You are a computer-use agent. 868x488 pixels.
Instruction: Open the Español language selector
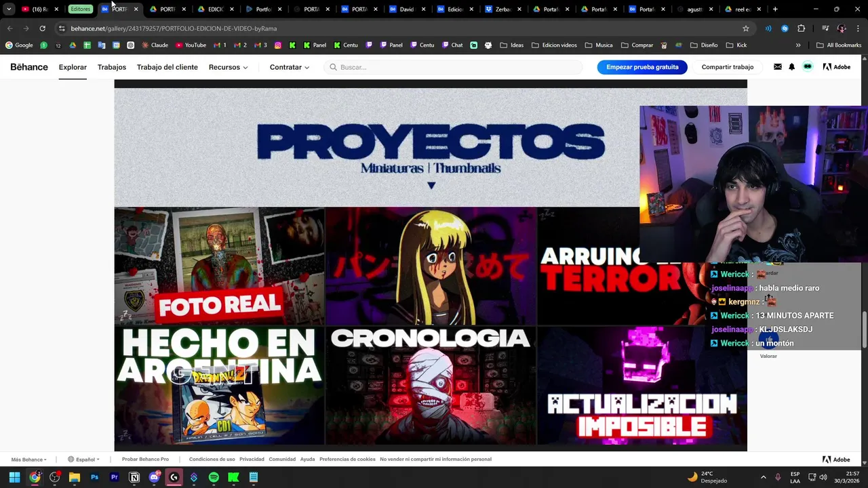point(83,460)
